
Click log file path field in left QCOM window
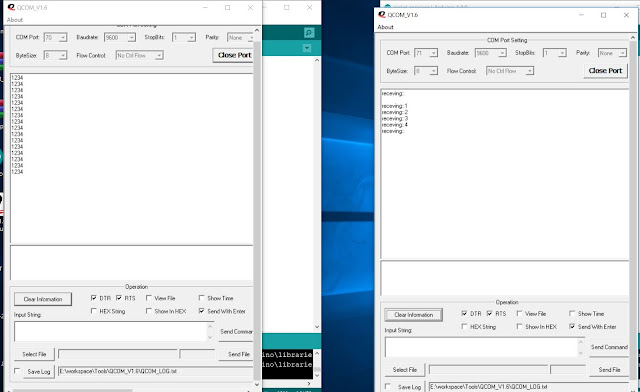click(x=156, y=371)
